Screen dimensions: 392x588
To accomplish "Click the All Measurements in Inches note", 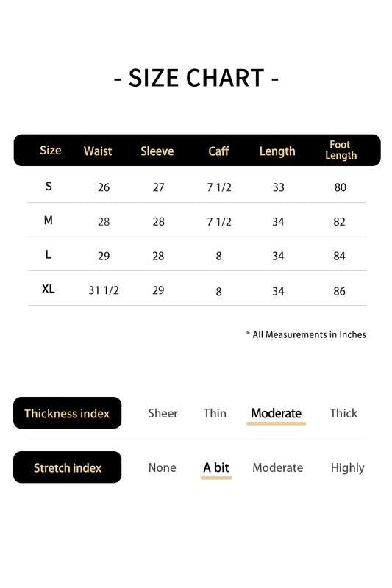I will pos(306,334).
